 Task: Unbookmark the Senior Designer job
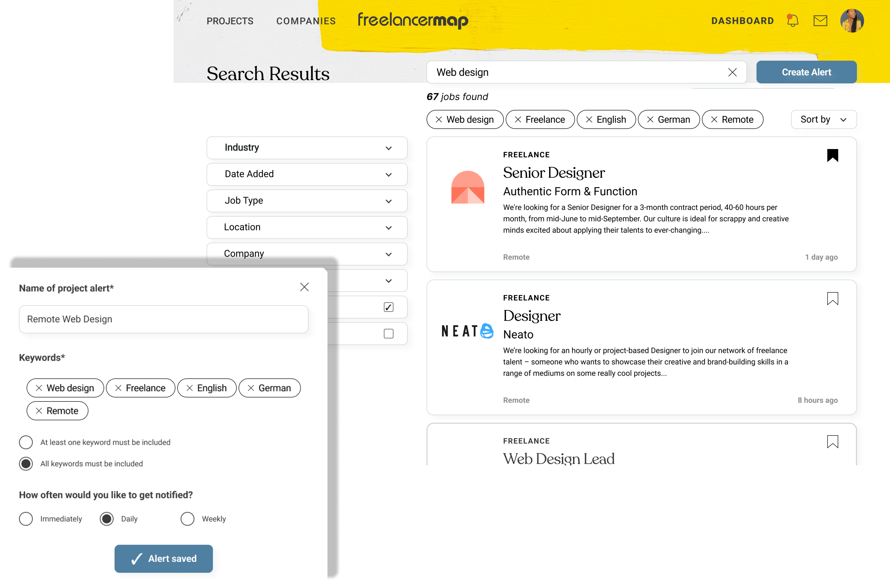click(832, 155)
